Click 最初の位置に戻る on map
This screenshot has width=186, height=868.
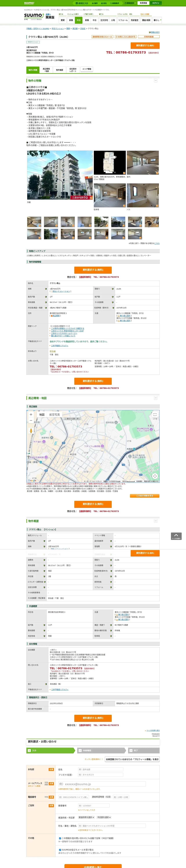pyautogui.click(x=72, y=419)
